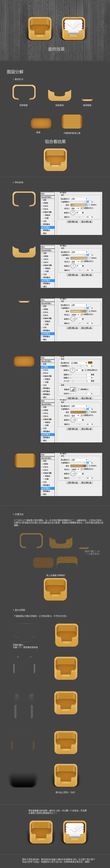The width and height of the screenshot is (110, 868).
Task: Click the 角度 value field in the 内阴影 panel
Action: coord(78,370)
